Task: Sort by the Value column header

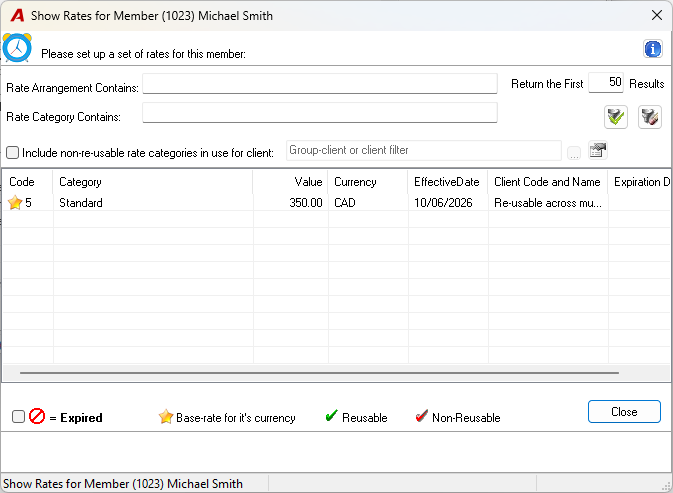Action: tap(291, 182)
